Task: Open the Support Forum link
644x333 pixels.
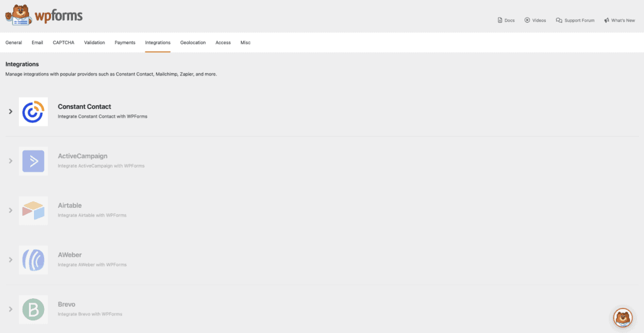Action: click(575, 20)
